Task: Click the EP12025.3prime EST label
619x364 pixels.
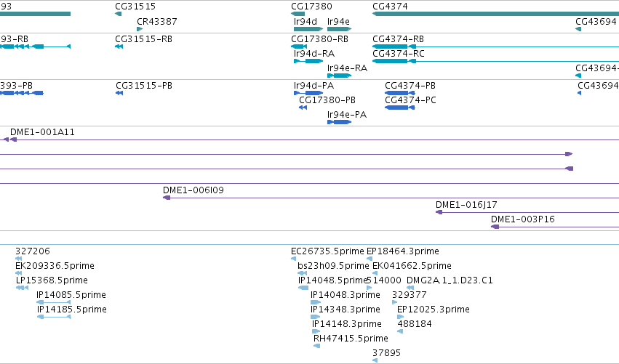Action: tap(433, 310)
